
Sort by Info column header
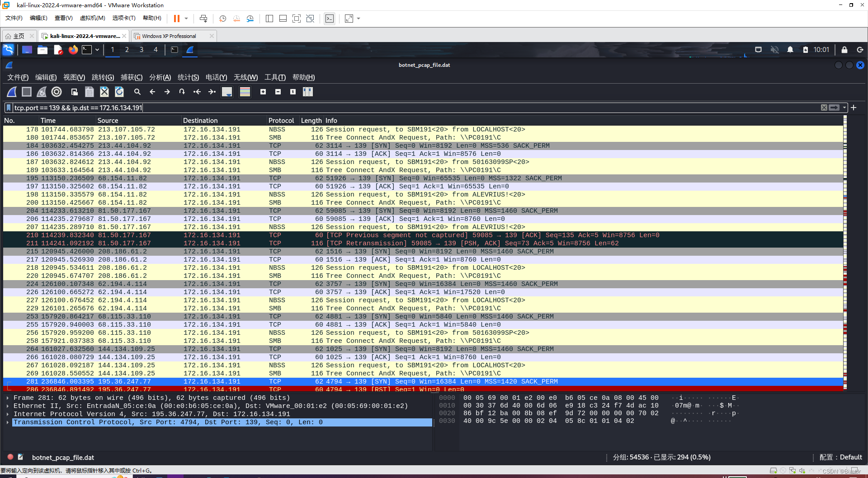[583, 121]
